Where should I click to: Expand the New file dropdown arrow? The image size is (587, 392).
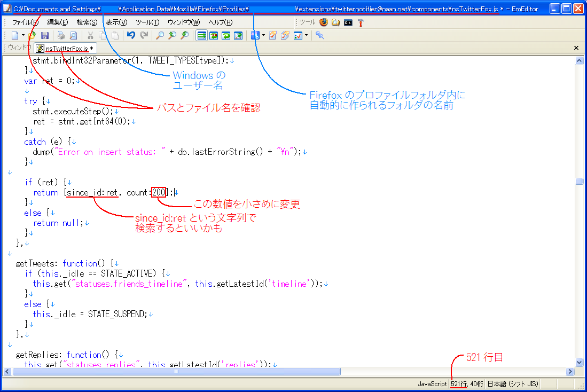23,36
